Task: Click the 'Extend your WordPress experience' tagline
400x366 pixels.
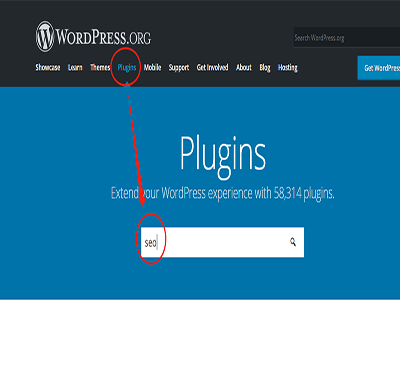Action: coord(222,193)
